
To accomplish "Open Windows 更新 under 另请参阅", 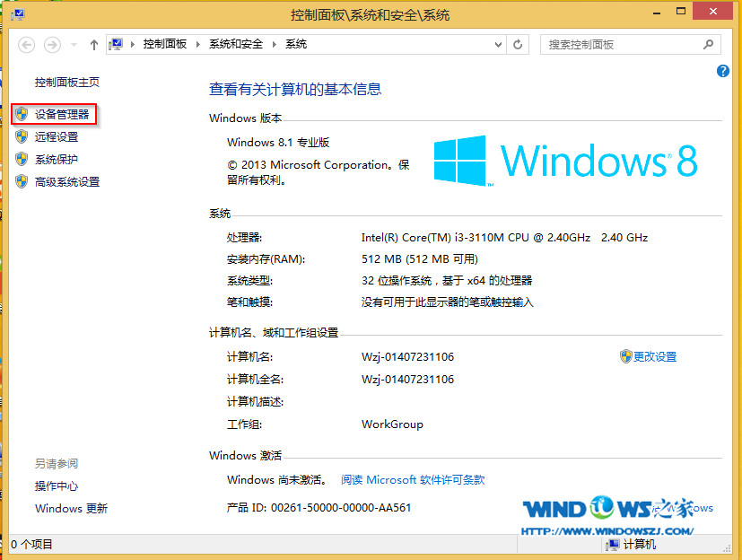I will pyautogui.click(x=71, y=508).
